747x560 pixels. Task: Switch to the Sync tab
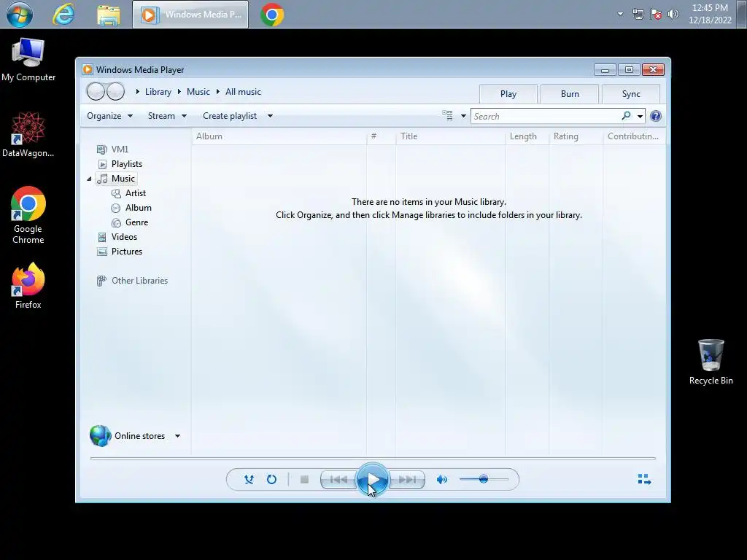(631, 94)
